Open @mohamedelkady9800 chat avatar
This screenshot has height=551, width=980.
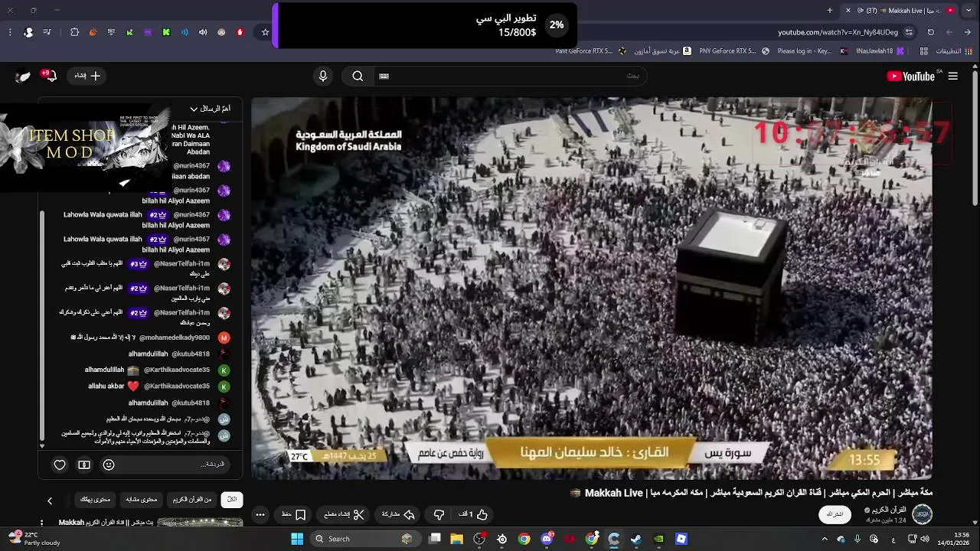point(224,337)
